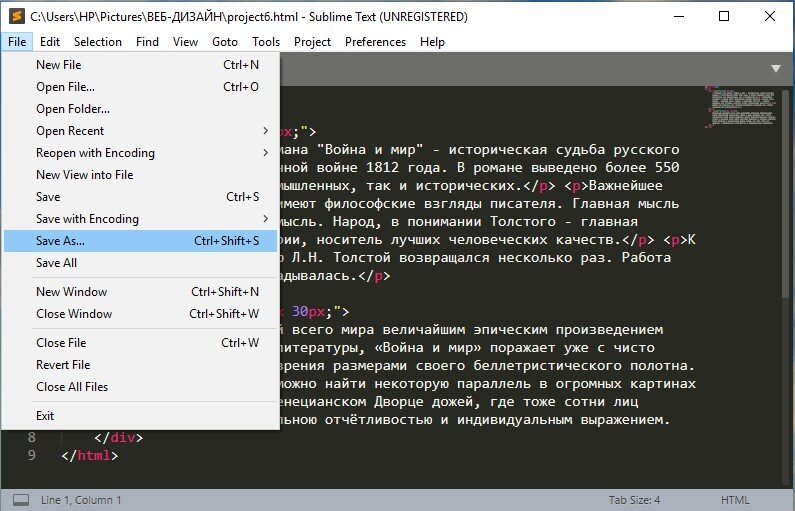
Task: Open the Tools menu
Action: point(266,42)
